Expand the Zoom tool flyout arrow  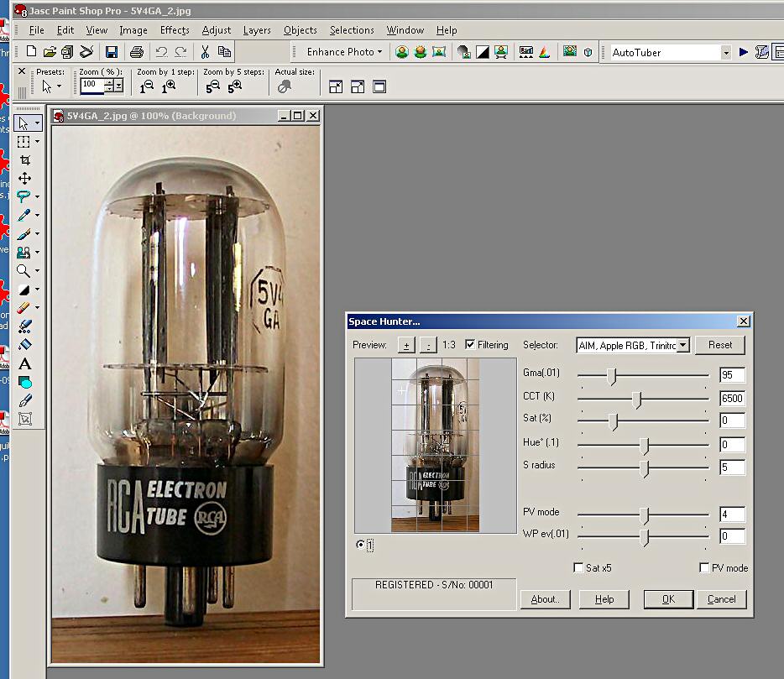38,271
